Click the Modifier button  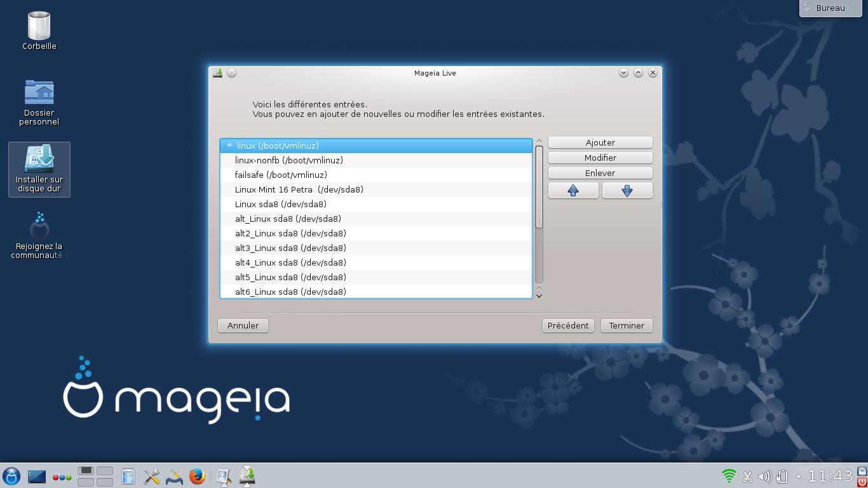click(x=600, y=158)
